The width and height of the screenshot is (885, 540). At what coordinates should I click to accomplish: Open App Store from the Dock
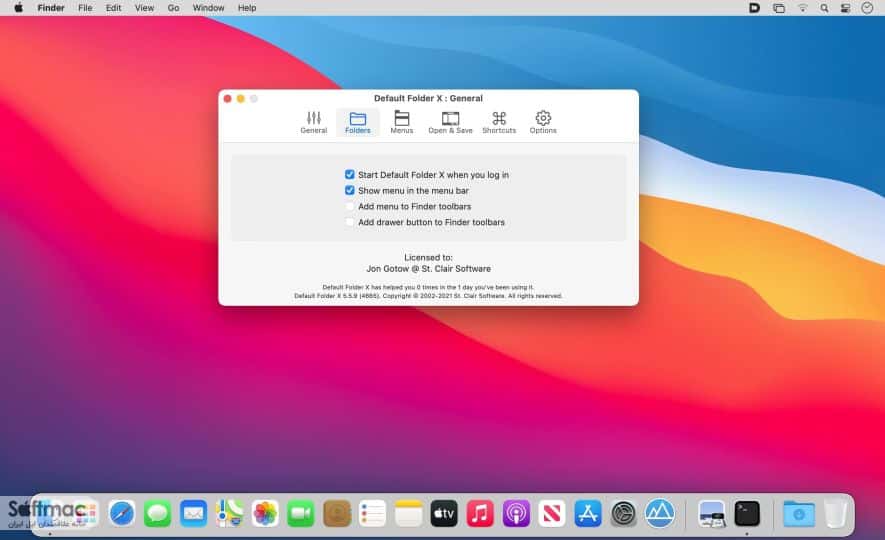[588, 513]
